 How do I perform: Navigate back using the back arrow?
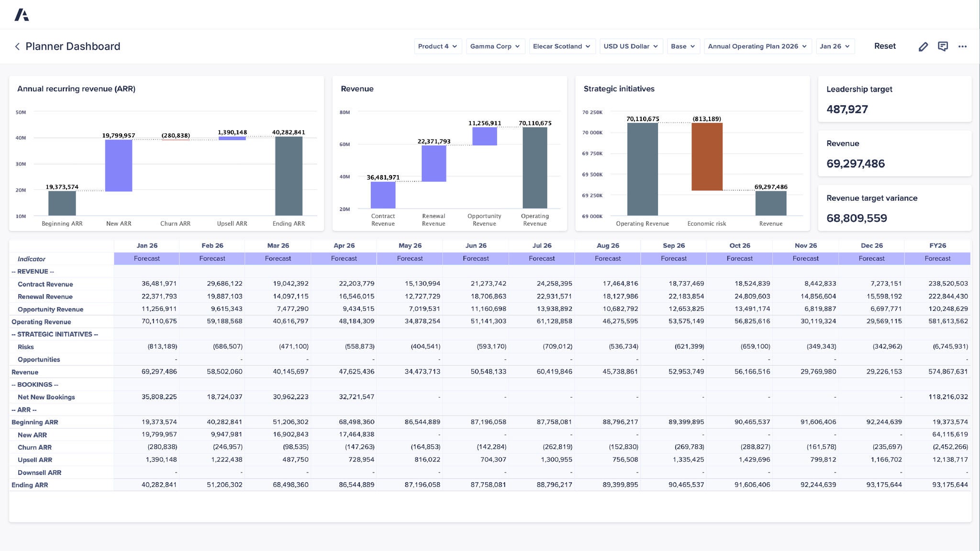pyautogui.click(x=17, y=46)
